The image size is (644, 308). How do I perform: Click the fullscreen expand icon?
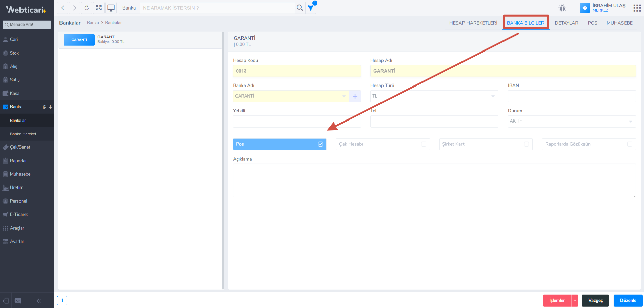pos(99,8)
